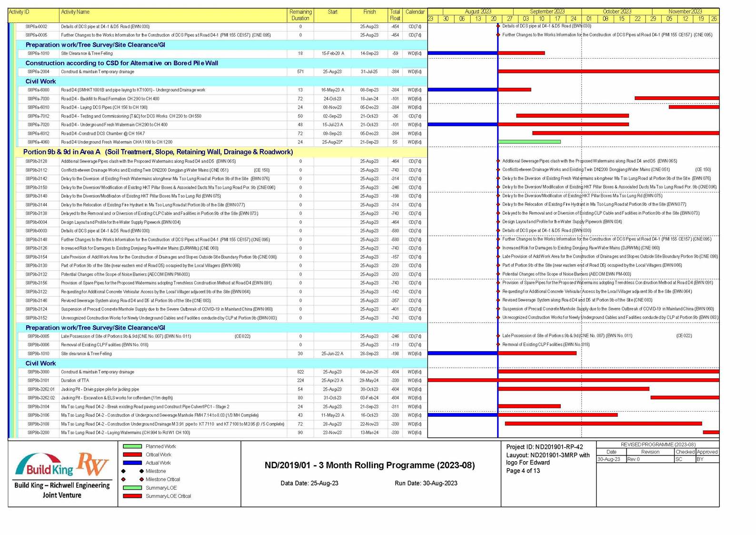This screenshot has height=535, width=756.
Task: Click the Remaining Duration value 822
Action: (x=300, y=372)
